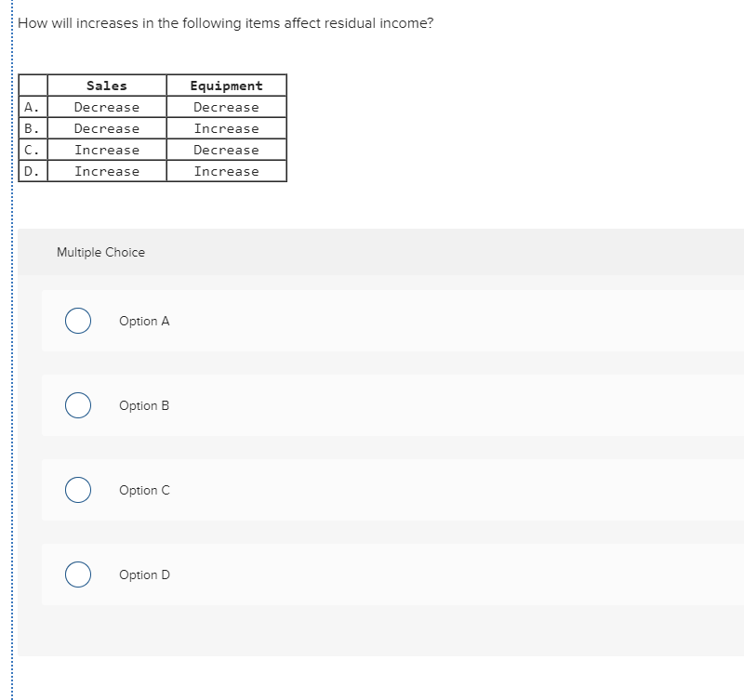Click the Option B answer label
744x700 pixels.
coord(144,405)
